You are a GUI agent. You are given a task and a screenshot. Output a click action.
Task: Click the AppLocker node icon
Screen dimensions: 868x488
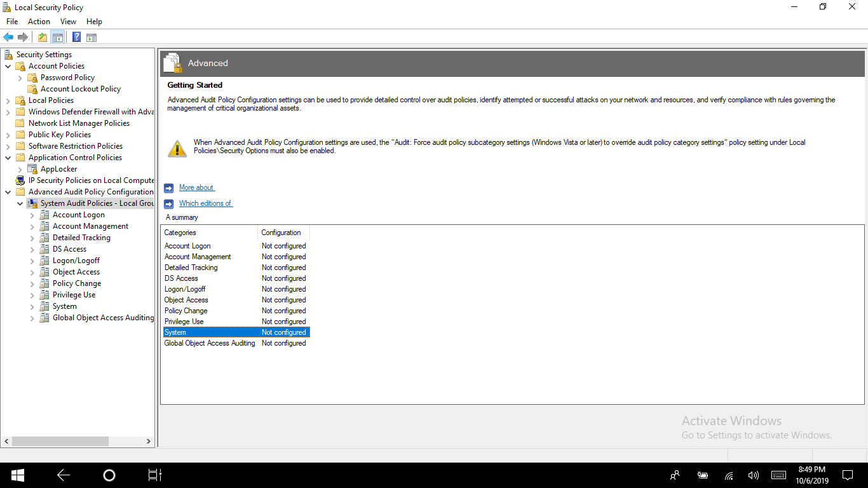coord(32,169)
